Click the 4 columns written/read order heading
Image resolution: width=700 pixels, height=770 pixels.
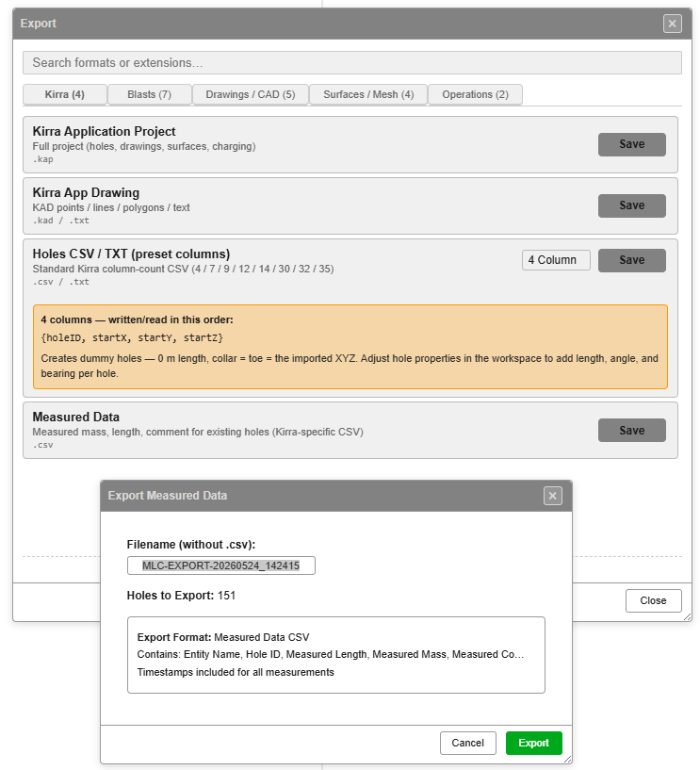point(137,319)
